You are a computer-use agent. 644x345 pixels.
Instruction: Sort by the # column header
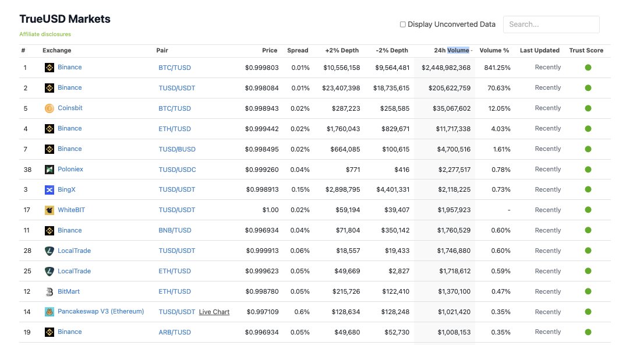point(23,50)
